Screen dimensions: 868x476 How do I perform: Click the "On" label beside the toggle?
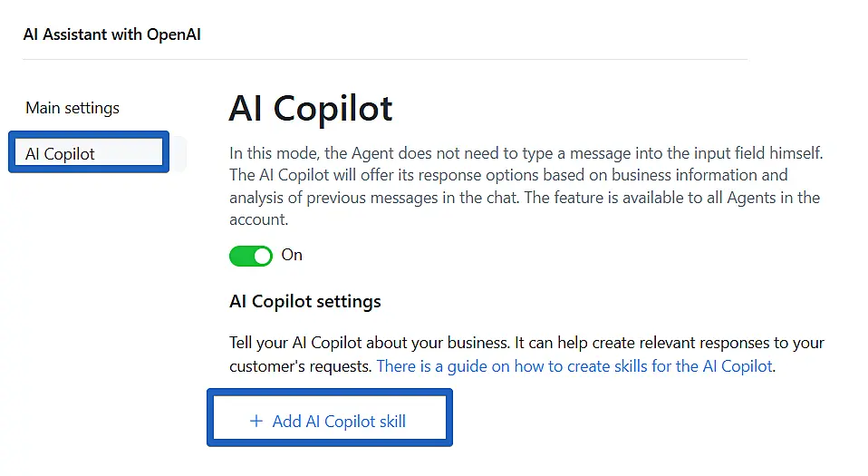pos(292,255)
